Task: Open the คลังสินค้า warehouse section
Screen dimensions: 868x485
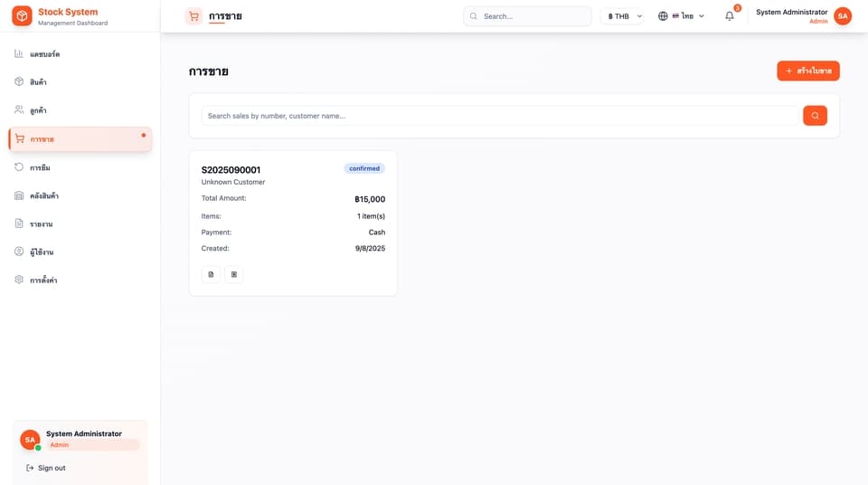Action: [80, 195]
